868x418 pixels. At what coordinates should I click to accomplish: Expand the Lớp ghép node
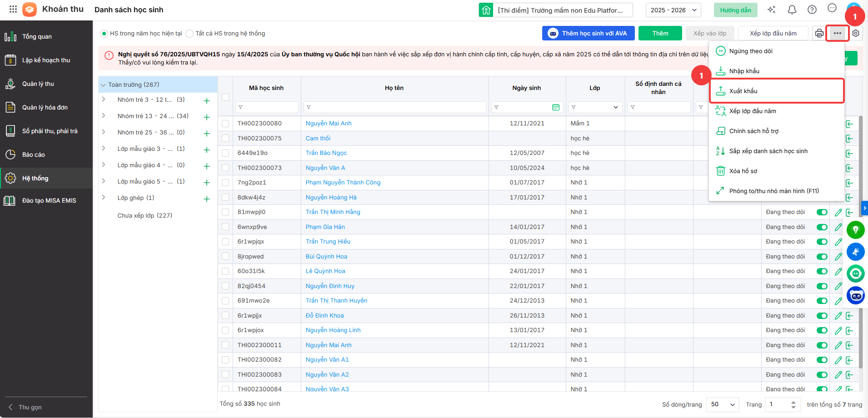[104, 198]
